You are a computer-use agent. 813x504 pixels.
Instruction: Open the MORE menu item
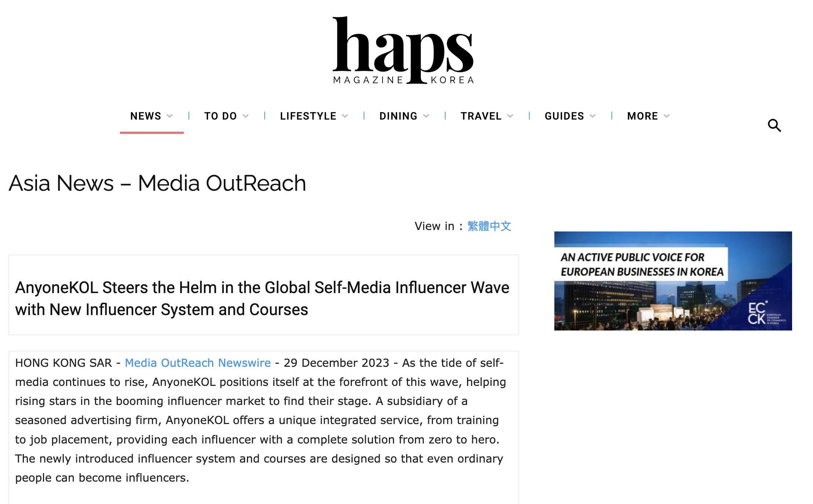tap(642, 116)
